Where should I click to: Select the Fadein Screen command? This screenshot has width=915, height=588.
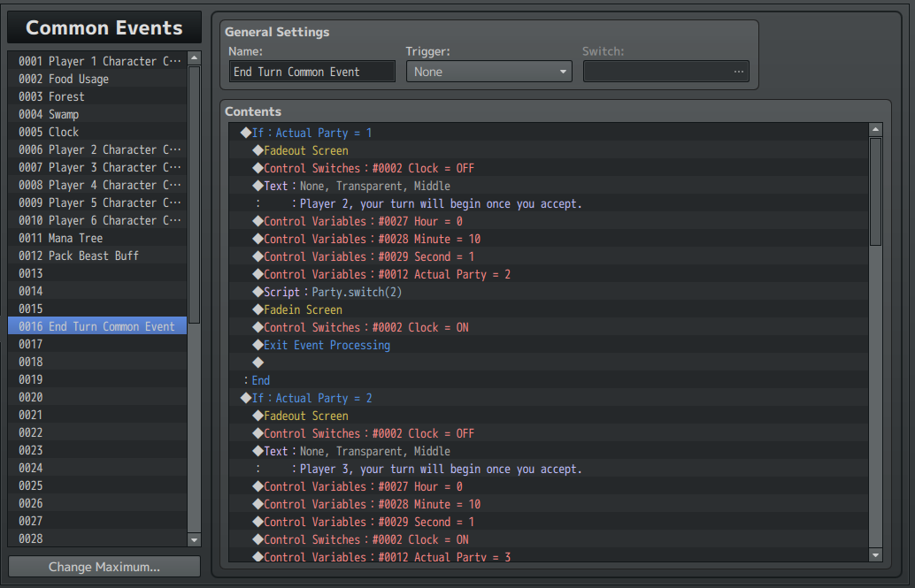click(x=548, y=309)
